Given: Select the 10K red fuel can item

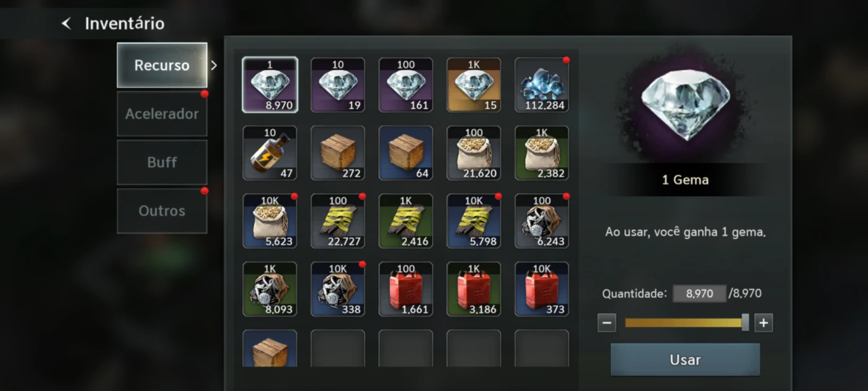Looking at the screenshot, I should [542, 289].
